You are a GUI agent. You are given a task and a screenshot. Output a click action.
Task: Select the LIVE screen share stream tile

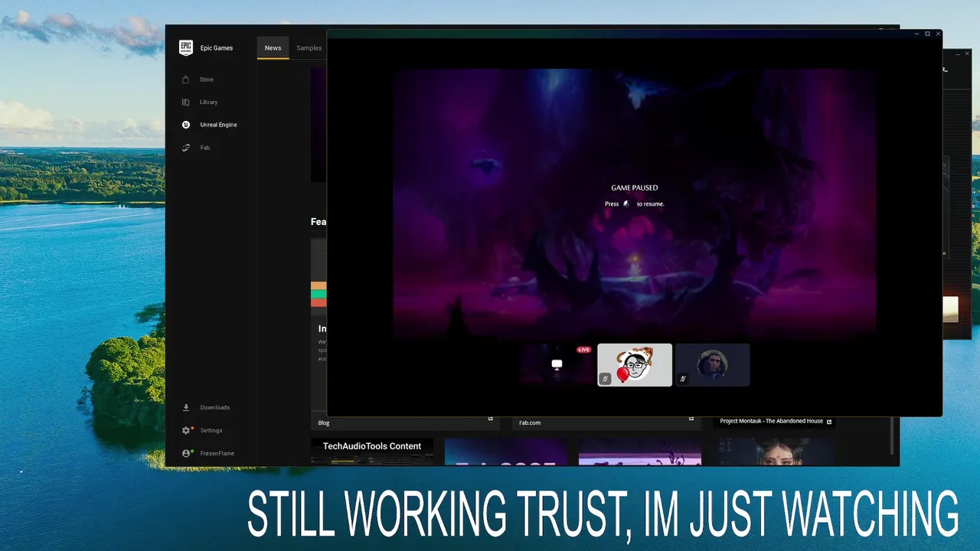tap(557, 365)
